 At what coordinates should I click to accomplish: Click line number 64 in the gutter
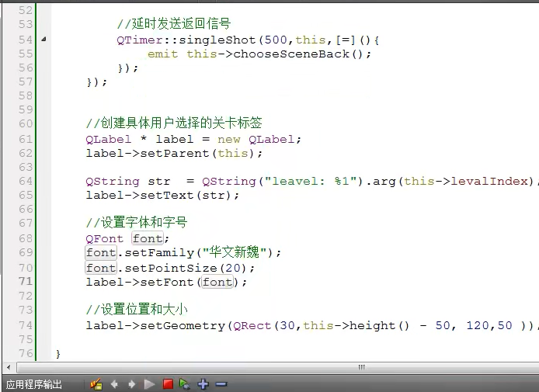tap(26, 181)
